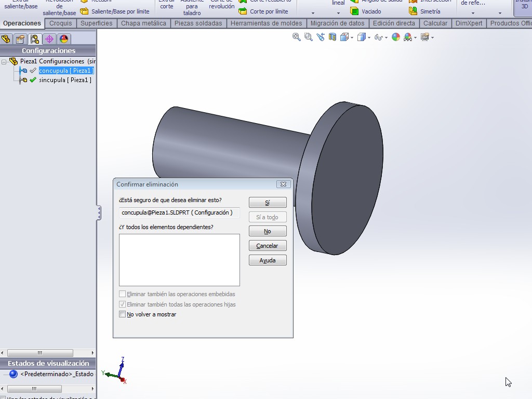Image resolution: width=532 pixels, height=399 pixels.
Task: Open the Calcular tab
Action: pos(435,23)
